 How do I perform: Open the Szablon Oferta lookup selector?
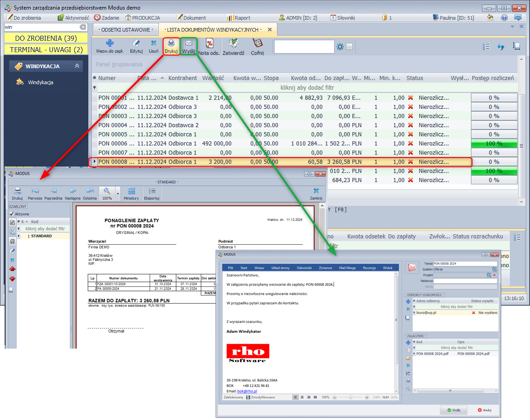[x=494, y=269]
